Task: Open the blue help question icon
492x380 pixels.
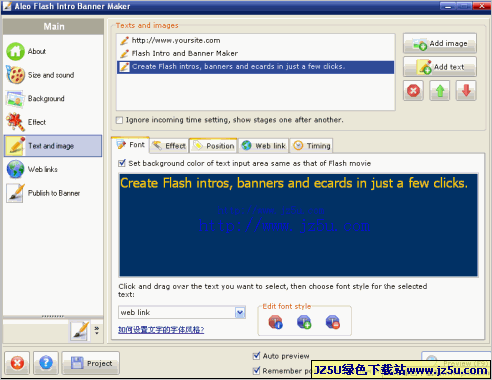Action: 46,363
